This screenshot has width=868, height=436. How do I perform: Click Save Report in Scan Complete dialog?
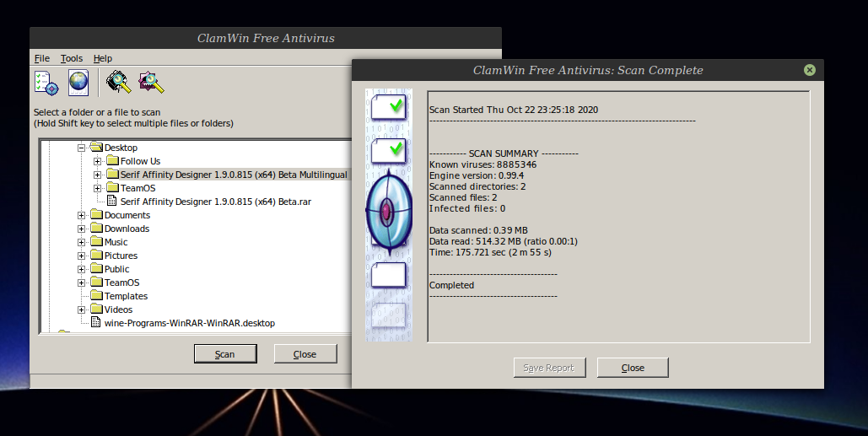549,368
